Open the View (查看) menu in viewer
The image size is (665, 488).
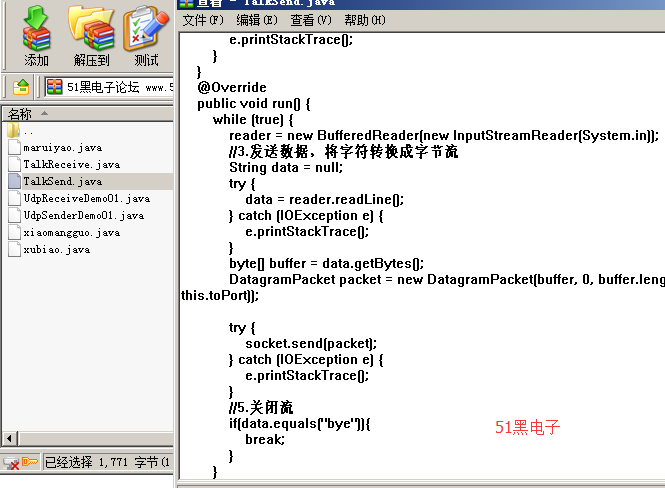[x=310, y=20]
